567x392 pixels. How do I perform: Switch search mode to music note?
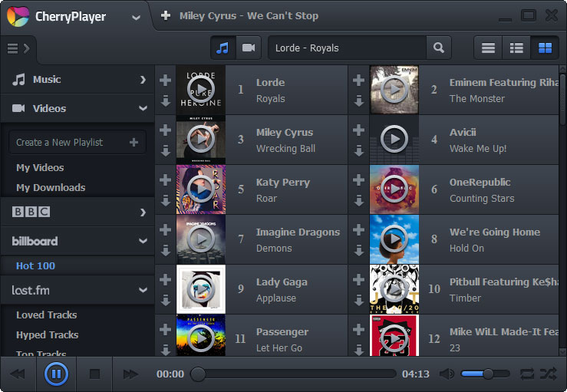click(223, 48)
